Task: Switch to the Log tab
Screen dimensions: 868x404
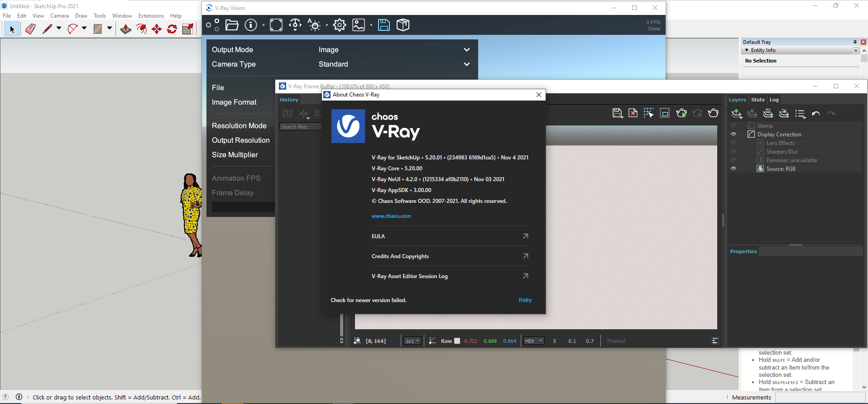Action: [774, 100]
